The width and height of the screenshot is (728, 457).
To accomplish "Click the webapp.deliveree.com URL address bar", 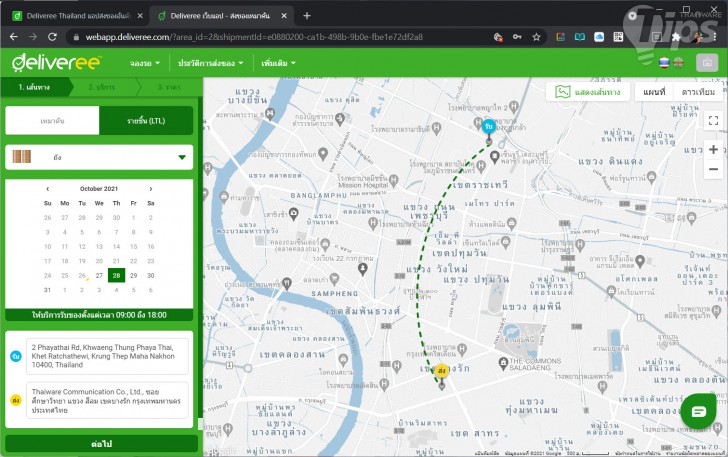I will click(254, 37).
